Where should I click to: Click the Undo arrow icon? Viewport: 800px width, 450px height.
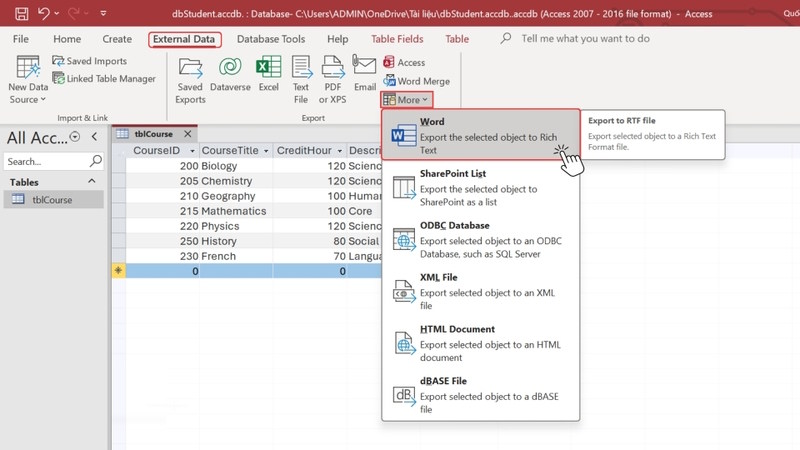pos(46,12)
